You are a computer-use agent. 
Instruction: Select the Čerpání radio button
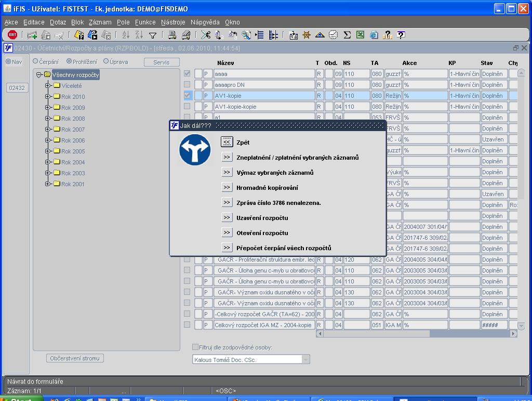[36, 61]
